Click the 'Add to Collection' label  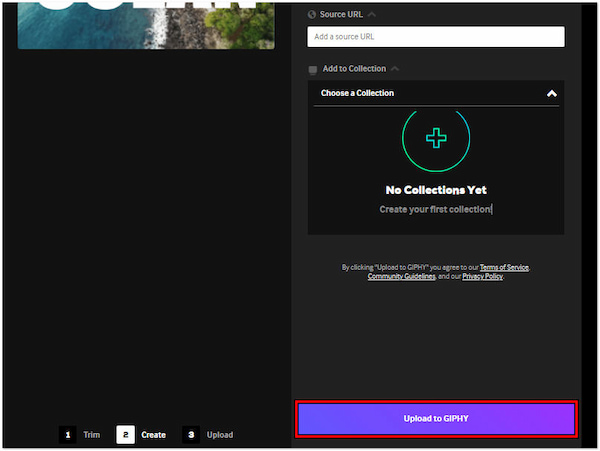click(x=354, y=69)
